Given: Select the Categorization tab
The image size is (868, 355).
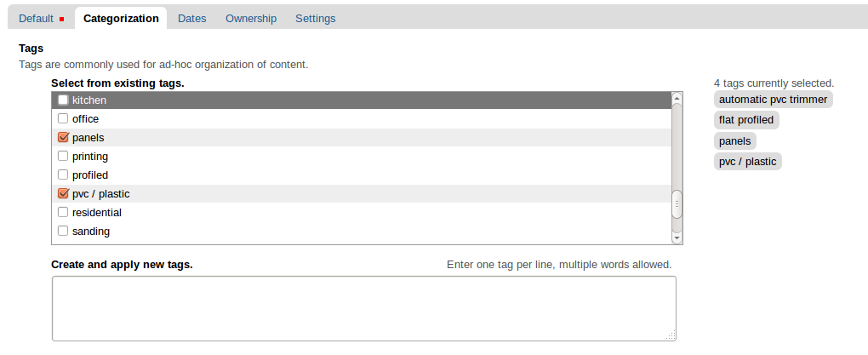Looking at the screenshot, I should click(x=121, y=18).
